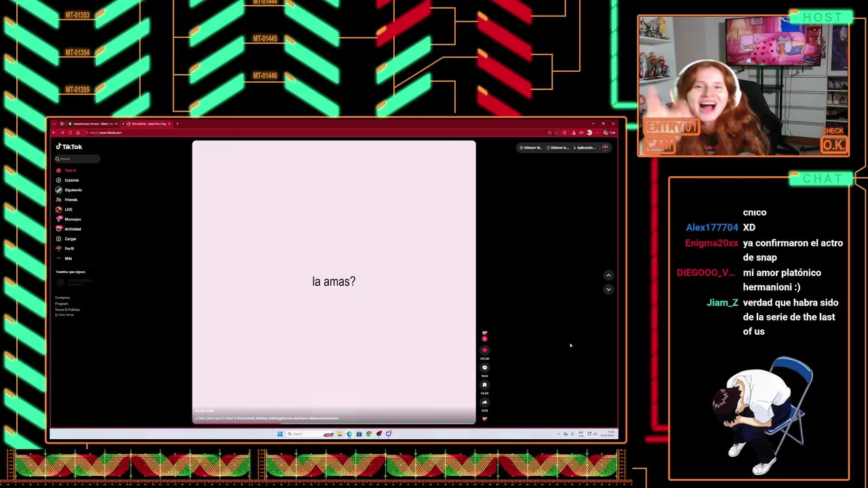Image resolution: width=868 pixels, height=488 pixels.
Task: Show hidden system tray icons chevron
Action: pos(558,434)
